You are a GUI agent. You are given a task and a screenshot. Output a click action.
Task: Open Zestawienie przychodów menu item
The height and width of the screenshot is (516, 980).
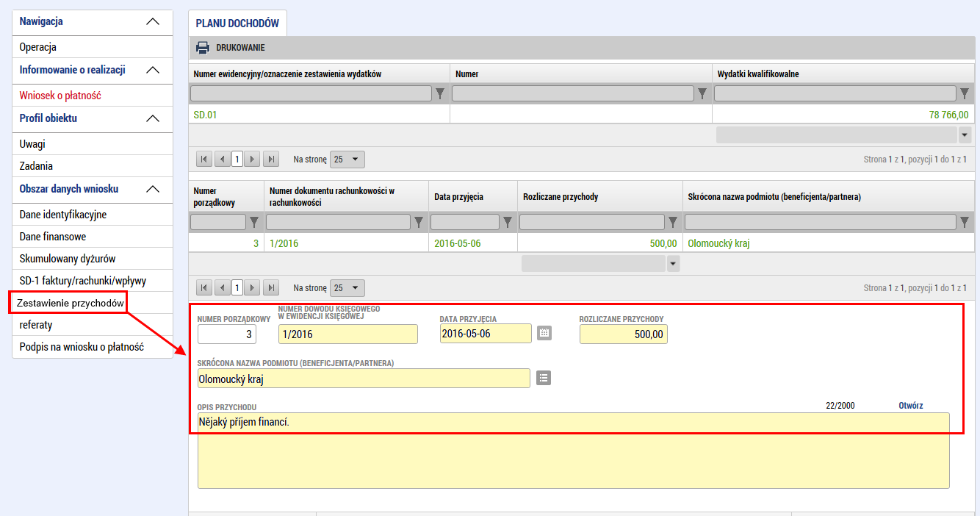click(x=70, y=303)
